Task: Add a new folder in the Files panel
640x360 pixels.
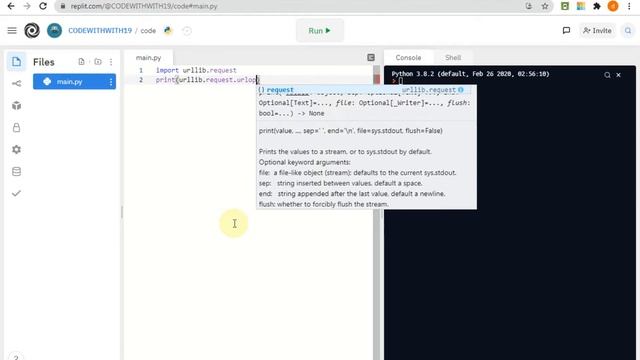Action: (98, 62)
